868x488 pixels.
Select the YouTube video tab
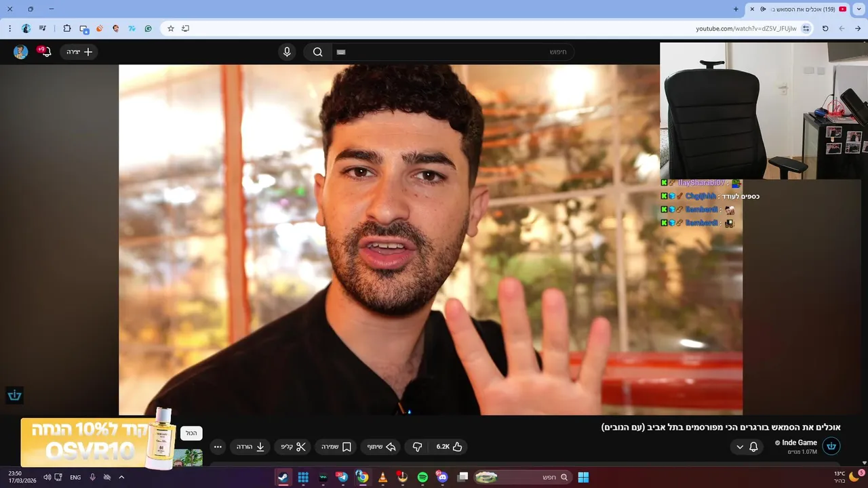[x=798, y=9]
